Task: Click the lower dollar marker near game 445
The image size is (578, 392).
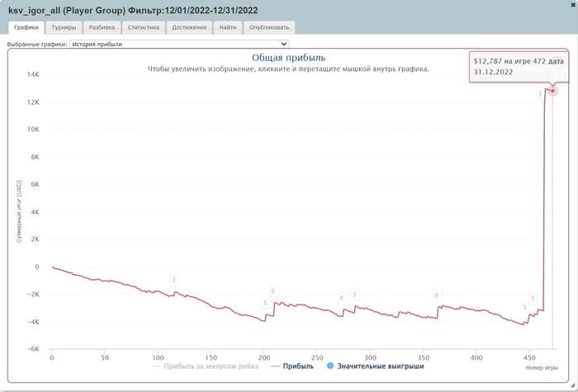Action: [x=525, y=307]
